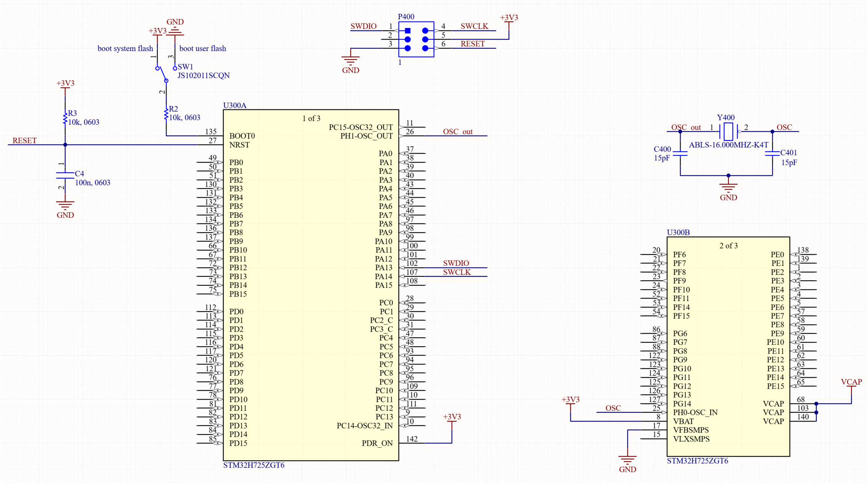Click switch position 3 for boot user flash

(x=175, y=67)
